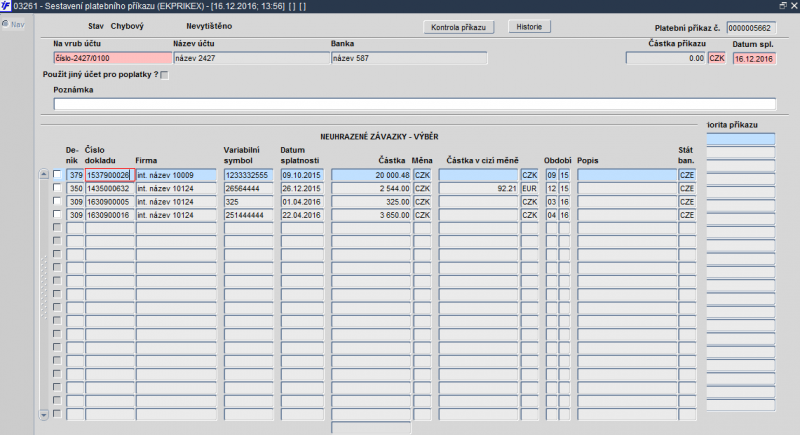The image size is (800, 435).
Task: Click the restore window icon at top right
Action: pos(783,6)
